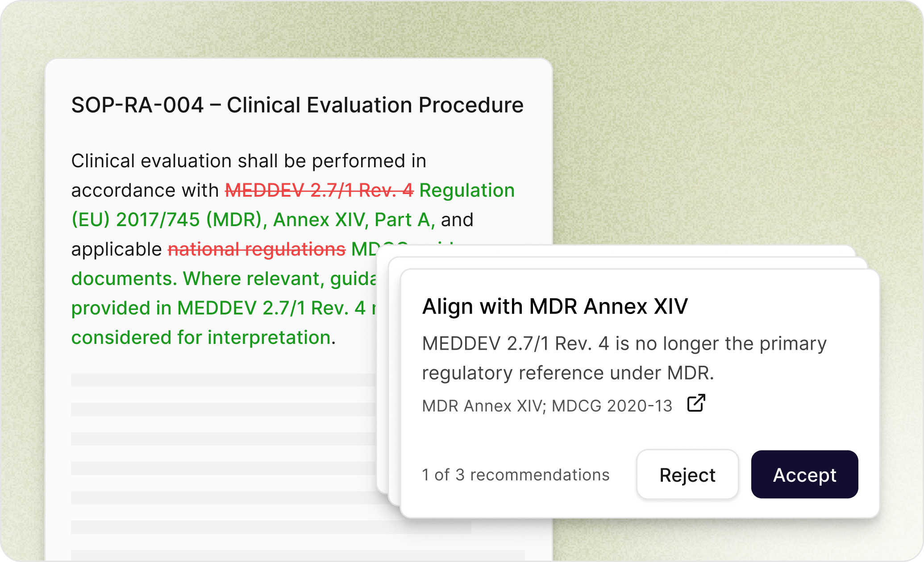Click the words 'accordance with' in the paragraph
The image size is (924, 562).
pos(145,190)
